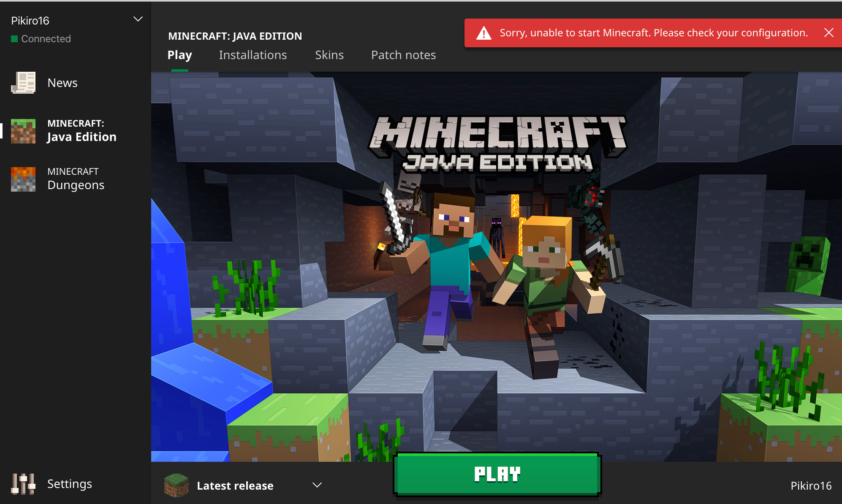Select the Play tab
Screen dimensions: 842x504
coord(179,55)
